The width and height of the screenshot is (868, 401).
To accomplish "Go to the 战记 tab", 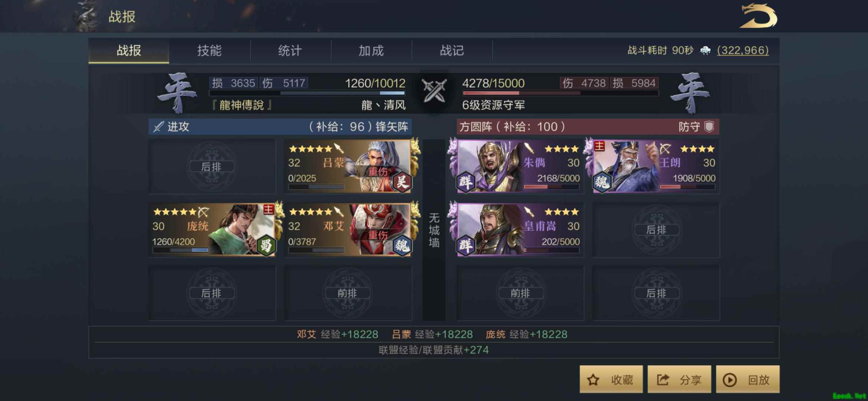I will pyautogui.click(x=452, y=50).
